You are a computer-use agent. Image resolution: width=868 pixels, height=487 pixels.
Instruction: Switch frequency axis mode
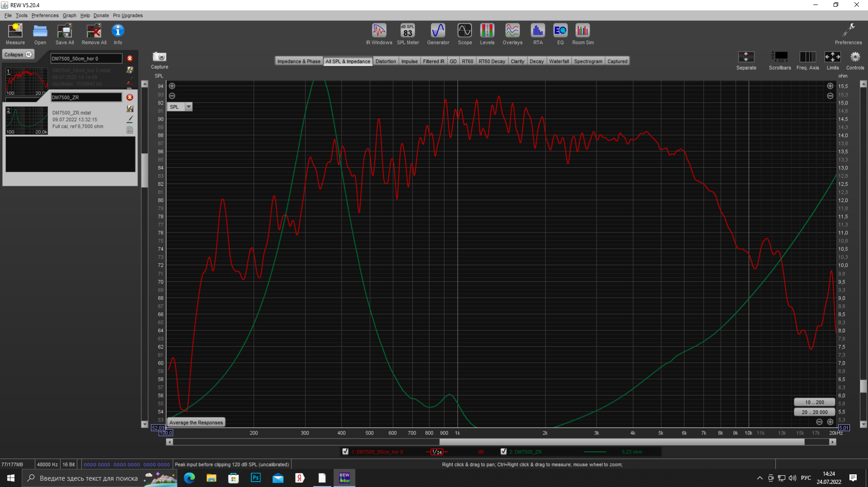807,61
